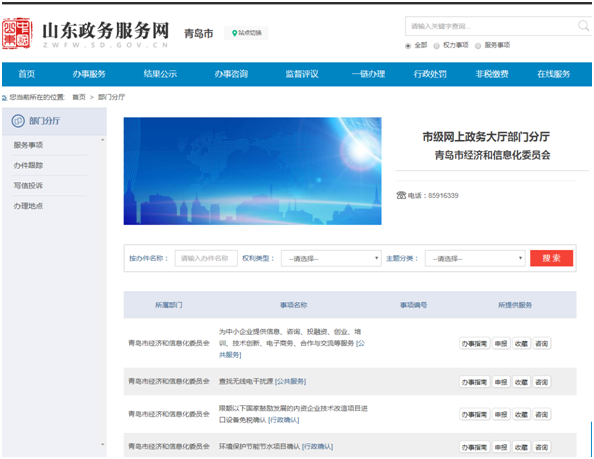Click 咨询 for 进口设备免税确认 row
Screen dimensions: 594x459
[542, 415]
